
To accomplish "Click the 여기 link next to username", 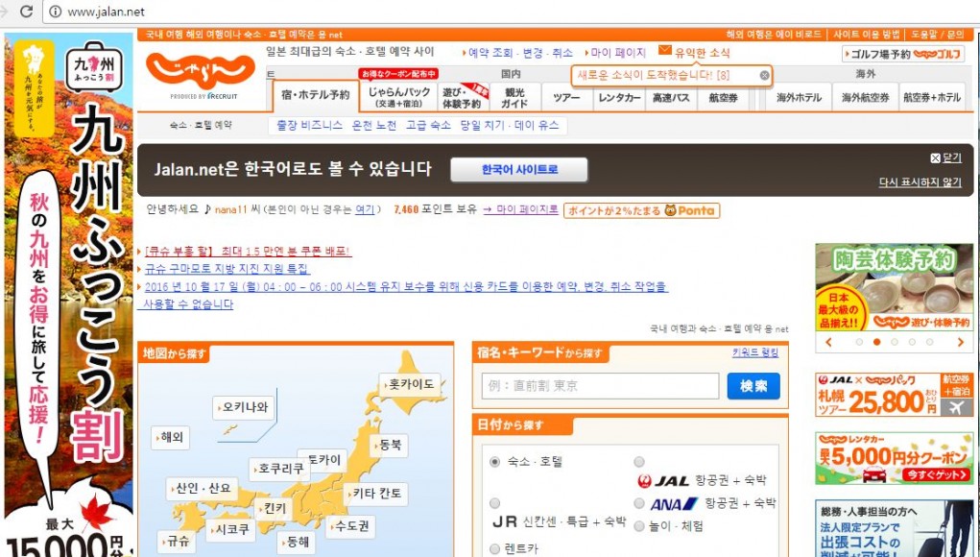I will tap(365, 210).
